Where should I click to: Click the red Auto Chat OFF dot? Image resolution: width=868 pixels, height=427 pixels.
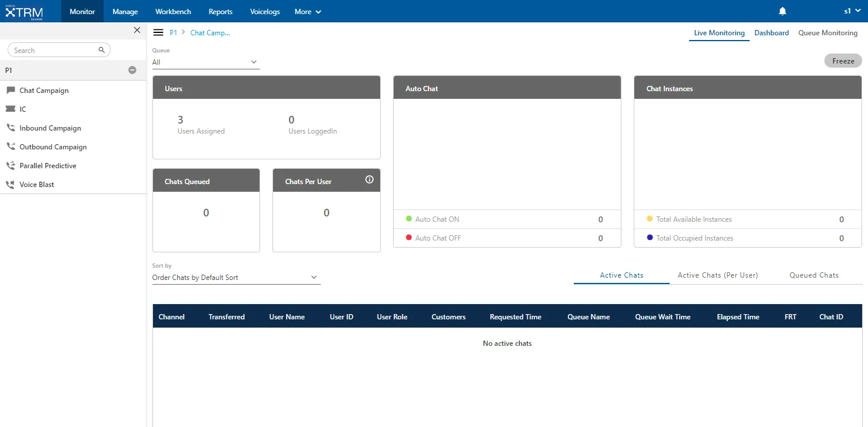coord(409,238)
